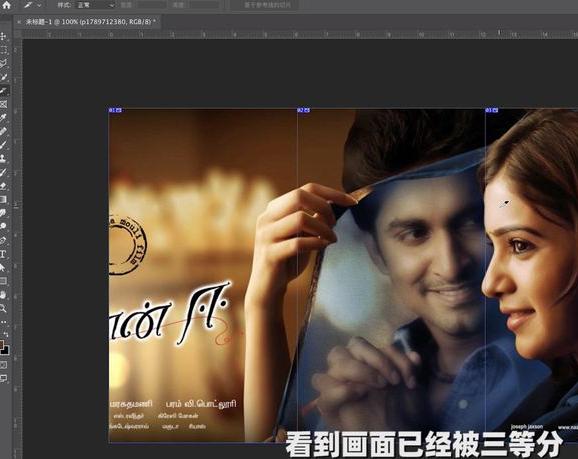Open the brown foreground color swatch
Viewport: 578px width, 459px height.
(x=1, y=346)
